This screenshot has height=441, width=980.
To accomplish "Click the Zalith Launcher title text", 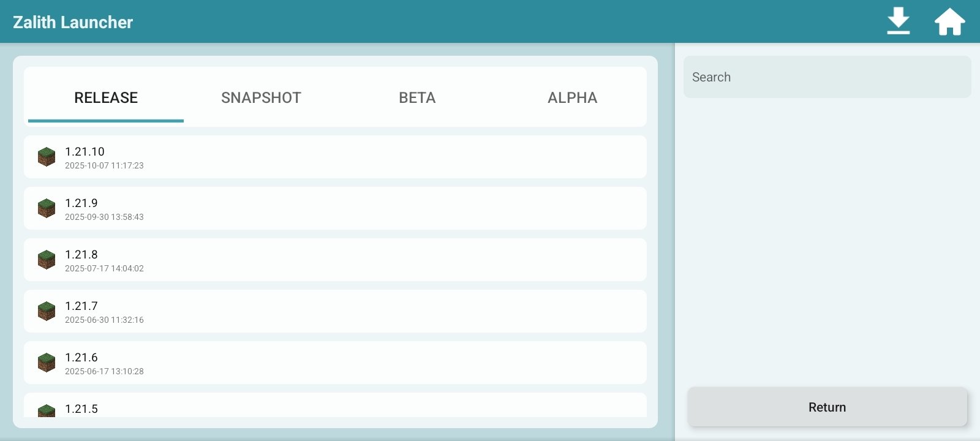I will coord(73,22).
